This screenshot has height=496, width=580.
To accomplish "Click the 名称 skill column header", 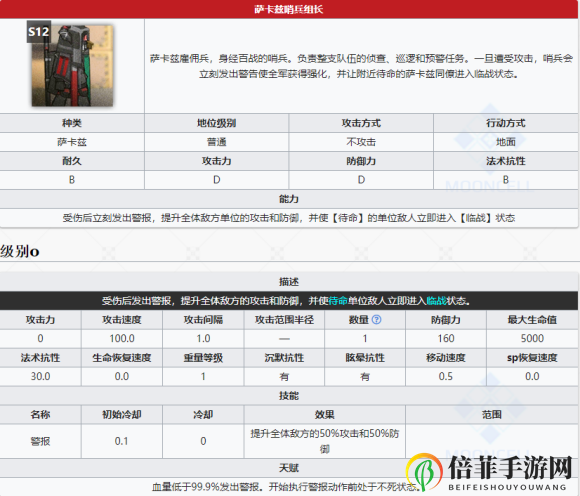I will (40, 415).
